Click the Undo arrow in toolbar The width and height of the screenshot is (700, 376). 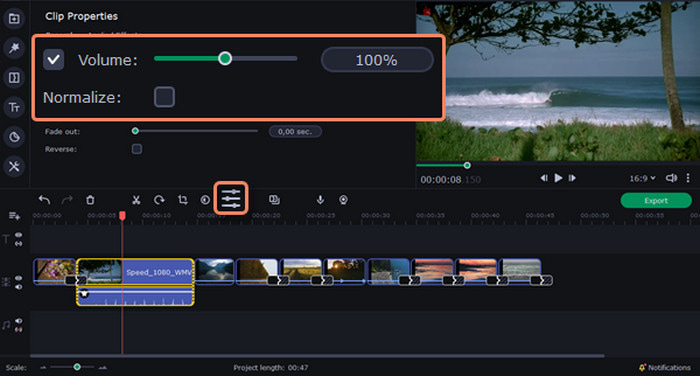pyautogui.click(x=44, y=200)
